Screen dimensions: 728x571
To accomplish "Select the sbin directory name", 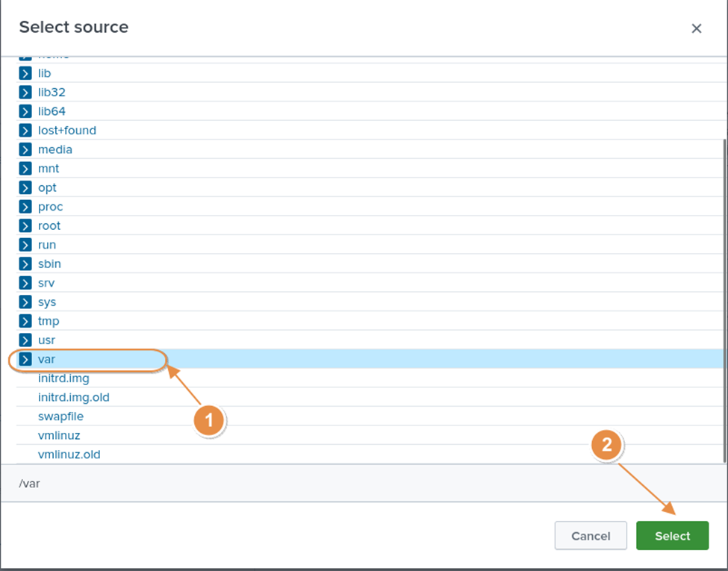I will click(50, 263).
